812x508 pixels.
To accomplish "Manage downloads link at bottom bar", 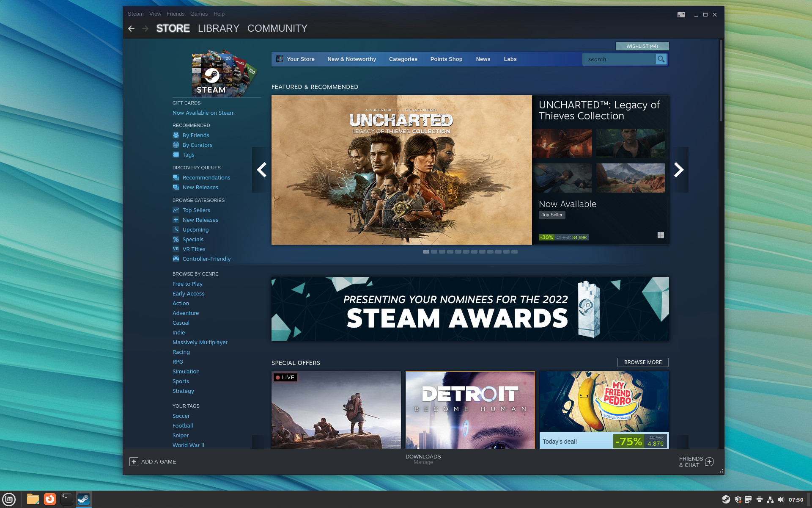I will pyautogui.click(x=422, y=462).
